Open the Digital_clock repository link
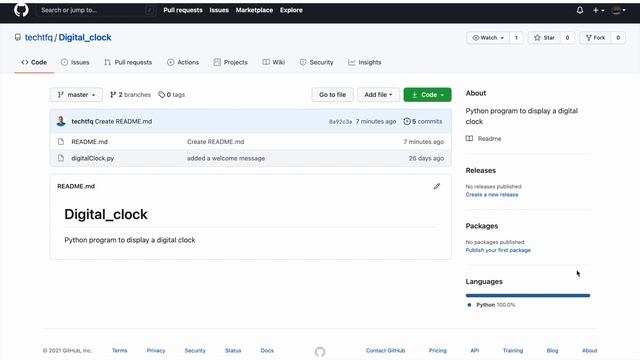The height and width of the screenshot is (360, 640). coord(85,38)
